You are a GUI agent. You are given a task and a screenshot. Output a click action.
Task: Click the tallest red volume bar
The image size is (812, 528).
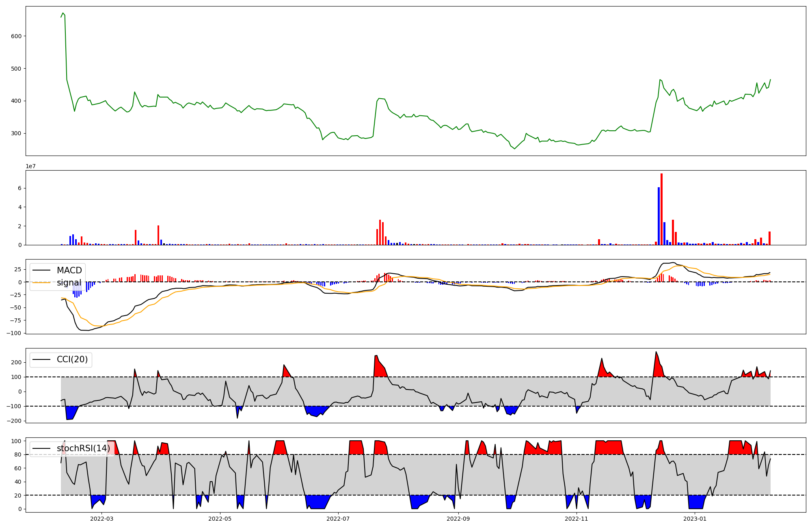click(661, 209)
